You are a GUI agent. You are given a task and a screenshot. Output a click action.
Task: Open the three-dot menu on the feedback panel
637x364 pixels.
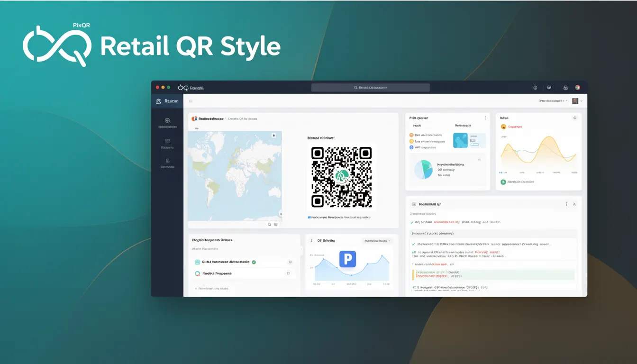(x=566, y=204)
